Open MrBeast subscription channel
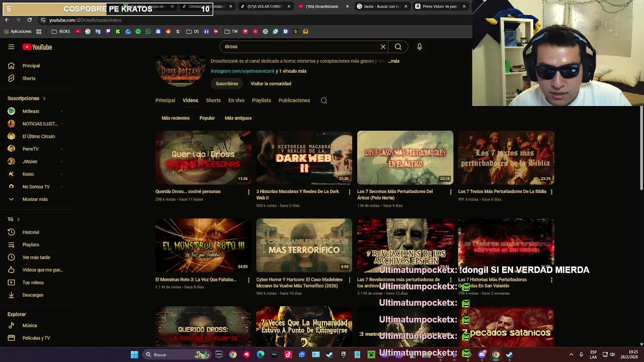The height and width of the screenshot is (362, 644). click(x=31, y=111)
